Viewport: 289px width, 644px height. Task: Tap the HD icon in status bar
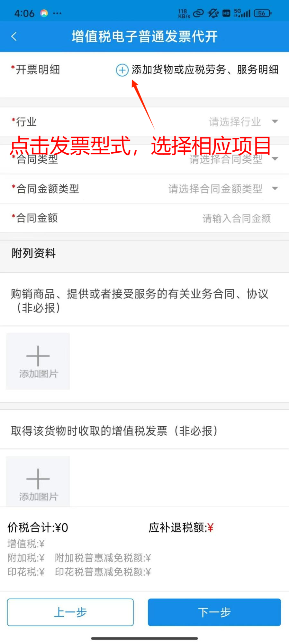coord(226,13)
